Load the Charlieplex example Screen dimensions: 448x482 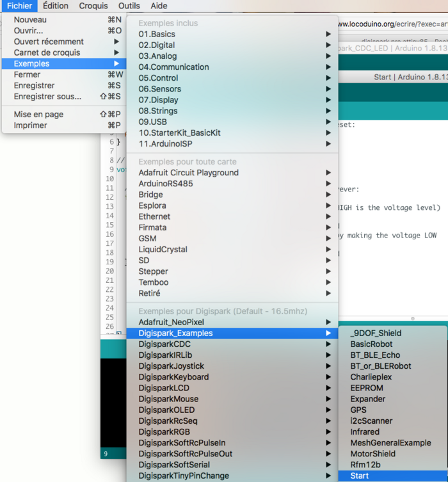click(393, 377)
